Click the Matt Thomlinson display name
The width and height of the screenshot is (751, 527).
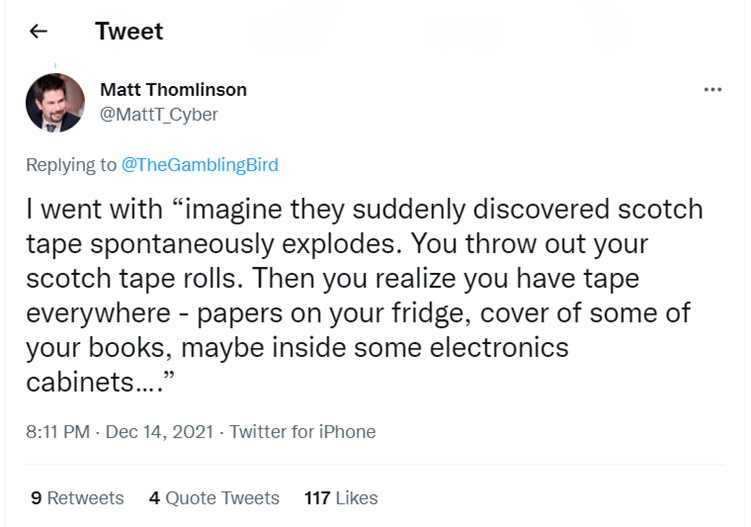tap(173, 90)
